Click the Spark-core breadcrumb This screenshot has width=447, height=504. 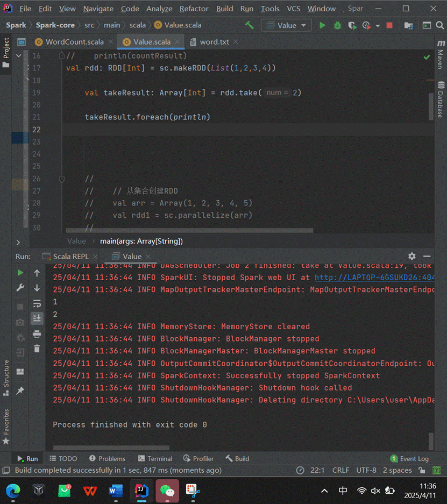tap(55, 25)
